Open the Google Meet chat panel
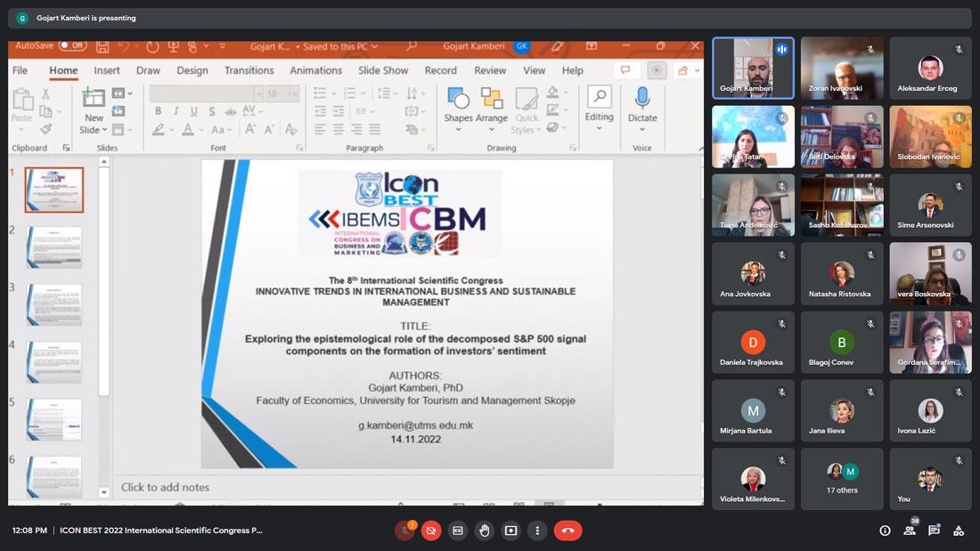The width and height of the screenshot is (980, 551). (x=934, y=531)
